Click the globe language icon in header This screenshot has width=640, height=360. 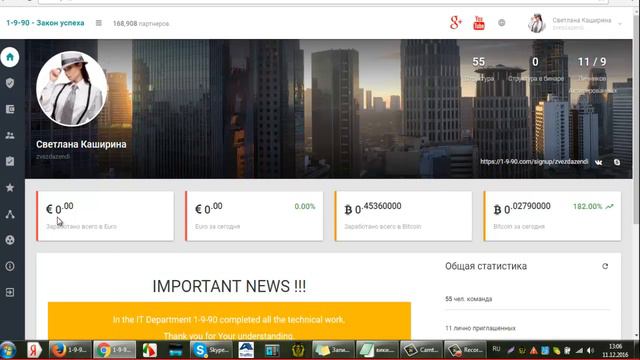tap(502, 23)
